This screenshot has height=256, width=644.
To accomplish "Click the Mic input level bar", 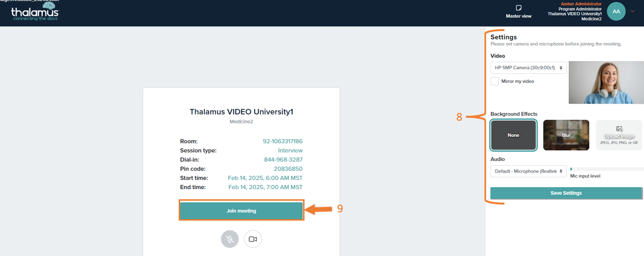I will 607,169.
